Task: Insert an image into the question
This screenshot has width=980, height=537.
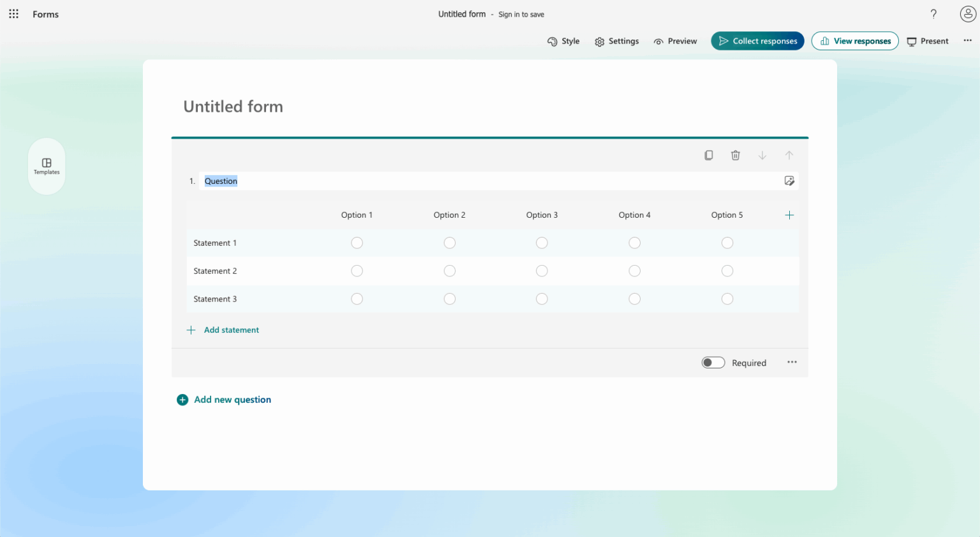Action: pyautogui.click(x=789, y=181)
